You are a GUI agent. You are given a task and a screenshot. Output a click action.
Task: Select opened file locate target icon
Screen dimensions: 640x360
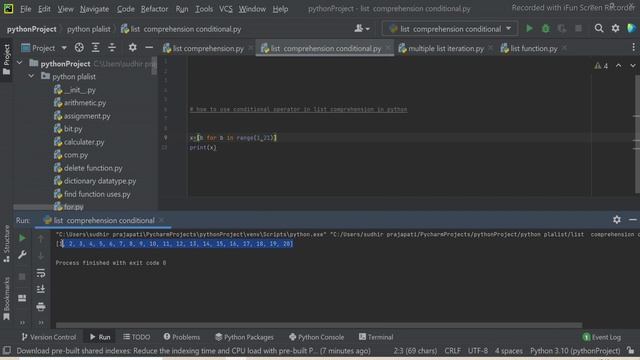tap(79, 48)
